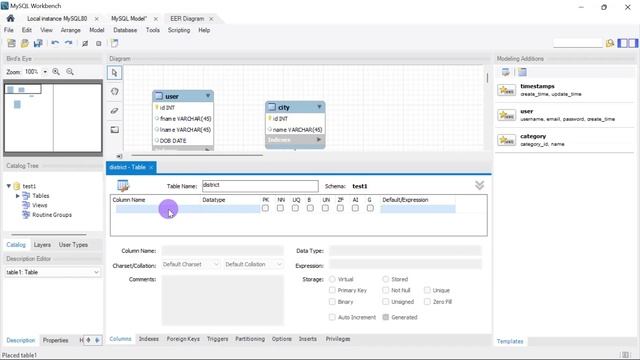The width and height of the screenshot is (640, 360).
Task: Check the PK column checkbox
Action: point(265,209)
